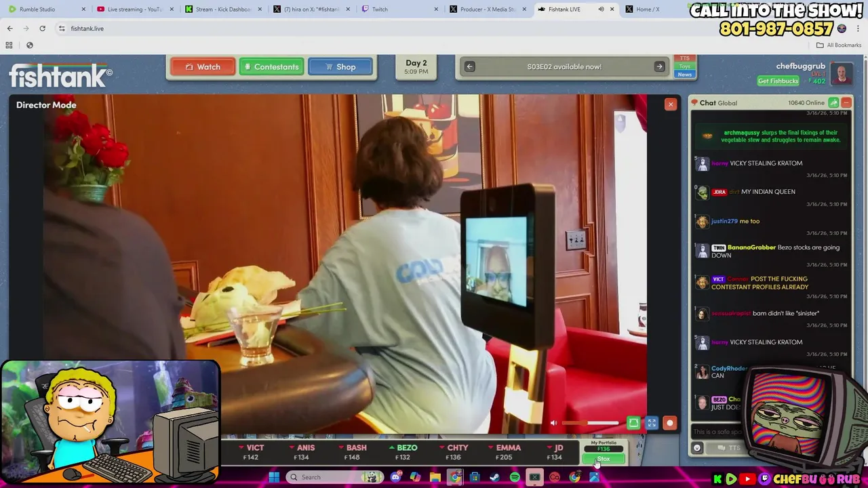This screenshot has height=488, width=868.
Task: Open chefbuggrub profile avatar
Action: tap(842, 74)
